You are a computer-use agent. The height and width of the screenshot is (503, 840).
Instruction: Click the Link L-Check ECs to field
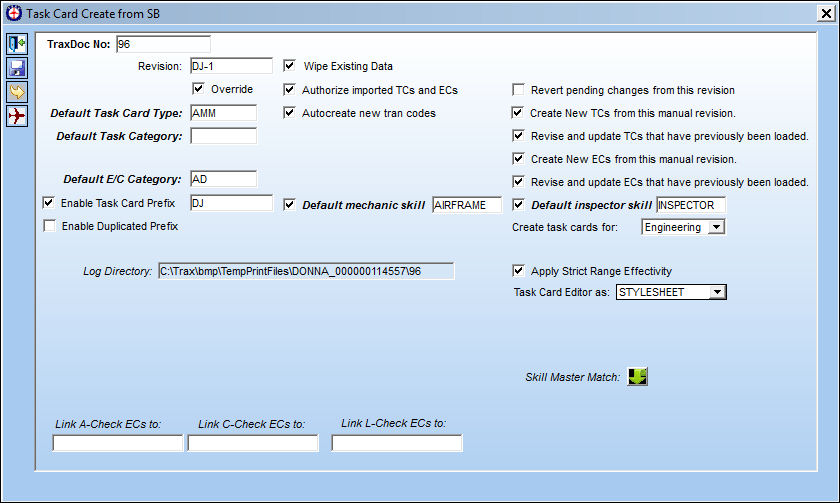[397, 443]
